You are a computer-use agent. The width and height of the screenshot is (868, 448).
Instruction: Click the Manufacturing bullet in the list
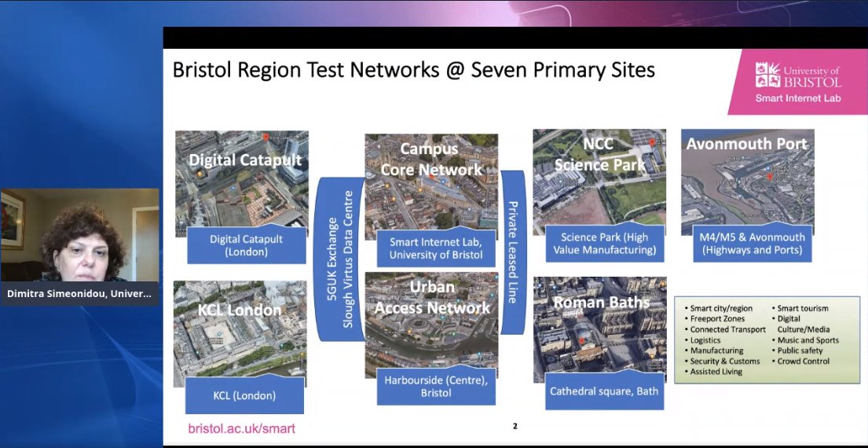[x=713, y=351]
